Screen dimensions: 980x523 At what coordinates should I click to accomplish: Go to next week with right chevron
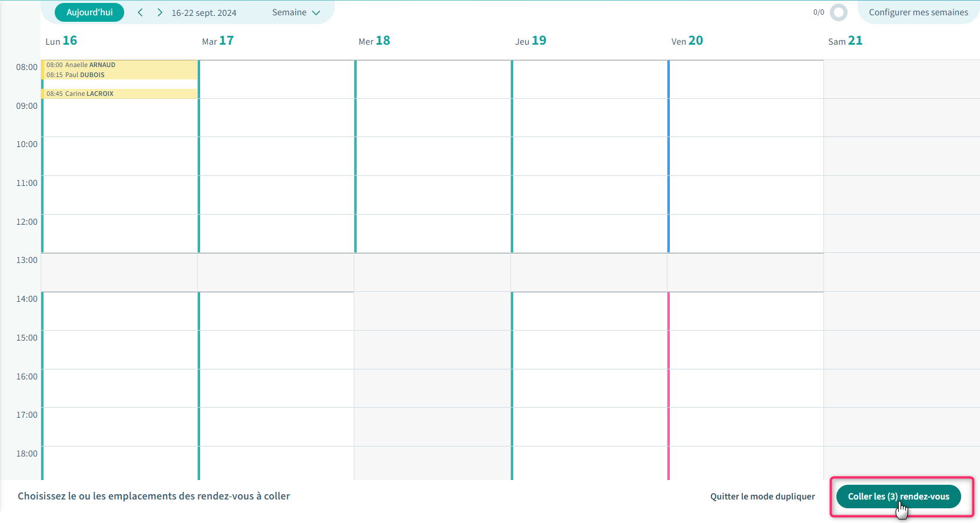point(160,12)
